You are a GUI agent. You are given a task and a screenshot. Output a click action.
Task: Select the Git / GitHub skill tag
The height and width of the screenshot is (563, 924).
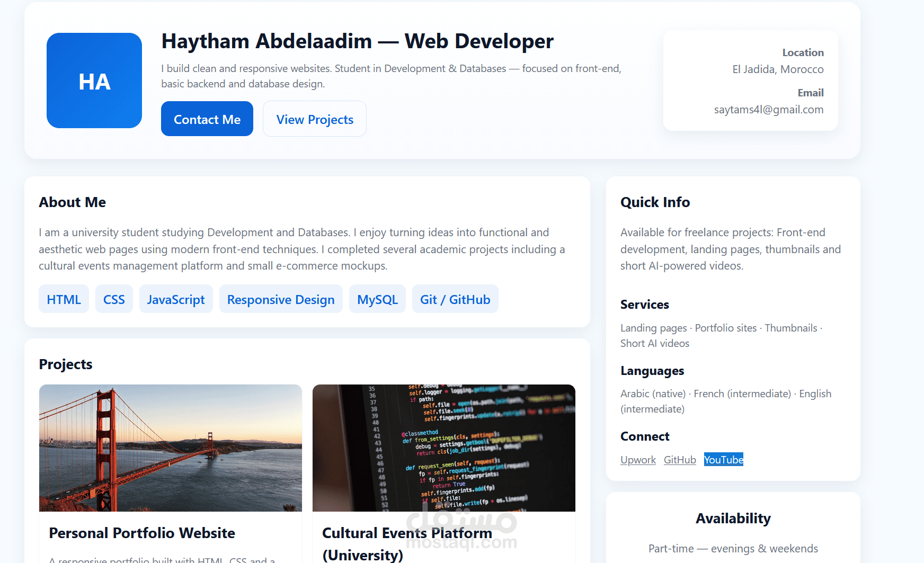[x=455, y=299]
